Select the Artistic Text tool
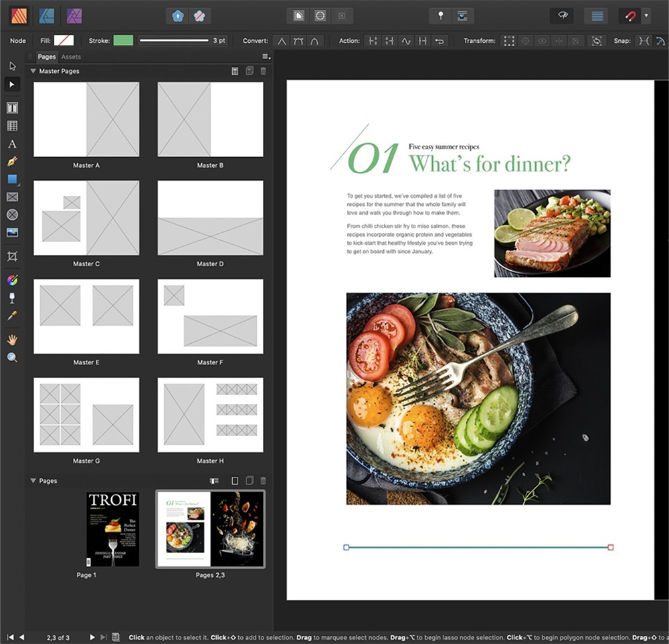The image size is (669, 644). 12,144
